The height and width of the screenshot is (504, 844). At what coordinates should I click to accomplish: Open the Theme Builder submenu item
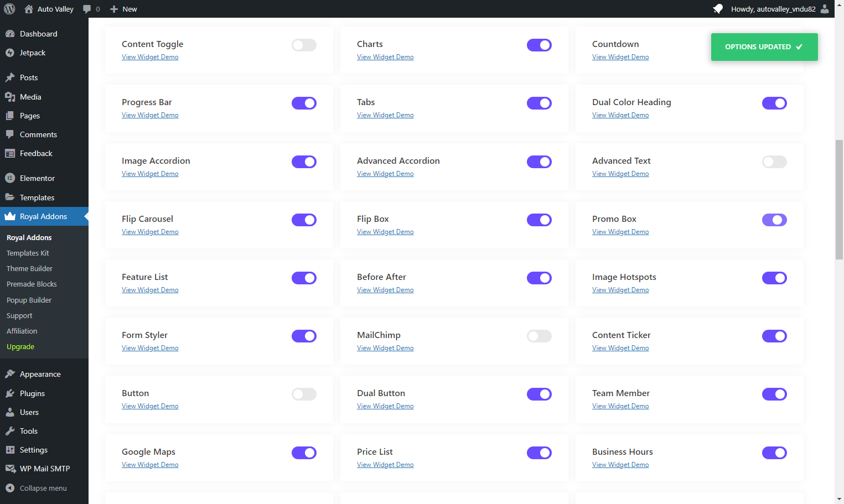click(x=29, y=268)
